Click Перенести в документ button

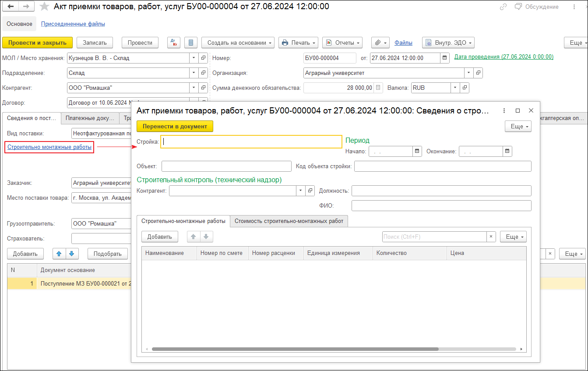pyautogui.click(x=175, y=126)
